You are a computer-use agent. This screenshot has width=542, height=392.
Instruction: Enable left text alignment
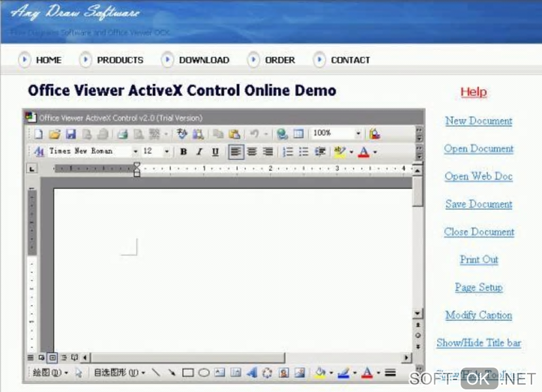click(236, 152)
